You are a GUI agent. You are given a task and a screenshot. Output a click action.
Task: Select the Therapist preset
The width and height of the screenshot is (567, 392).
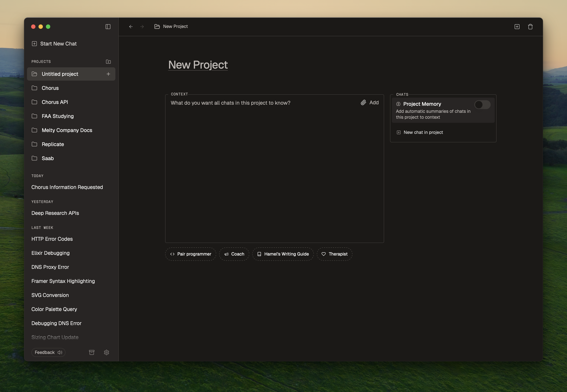334,254
